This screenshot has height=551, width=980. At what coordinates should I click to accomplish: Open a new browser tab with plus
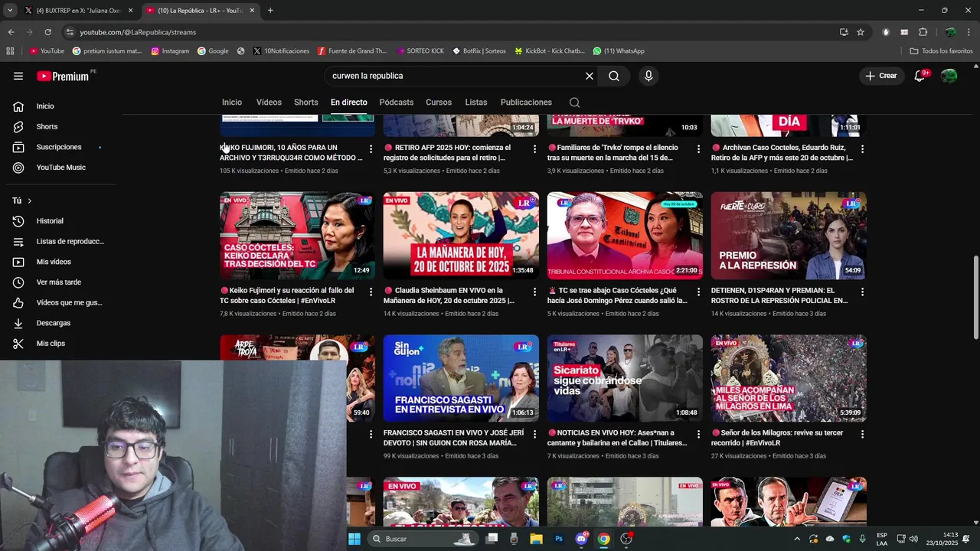(x=270, y=11)
